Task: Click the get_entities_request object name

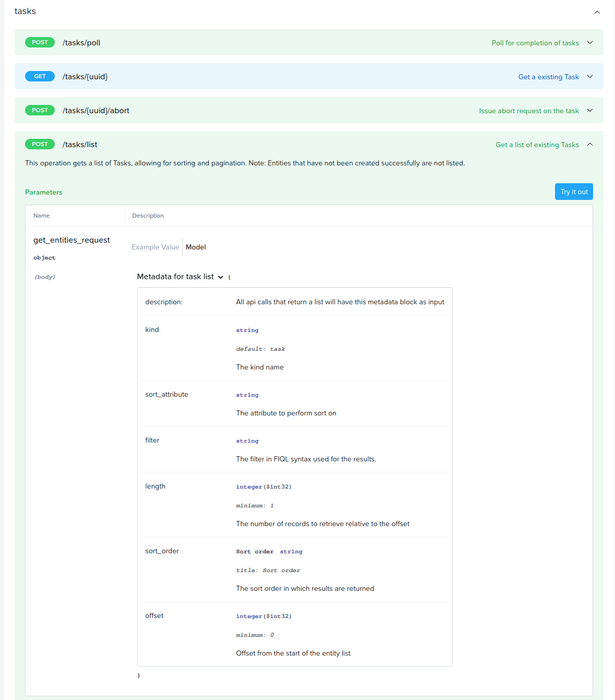Action: pyautogui.click(x=71, y=240)
